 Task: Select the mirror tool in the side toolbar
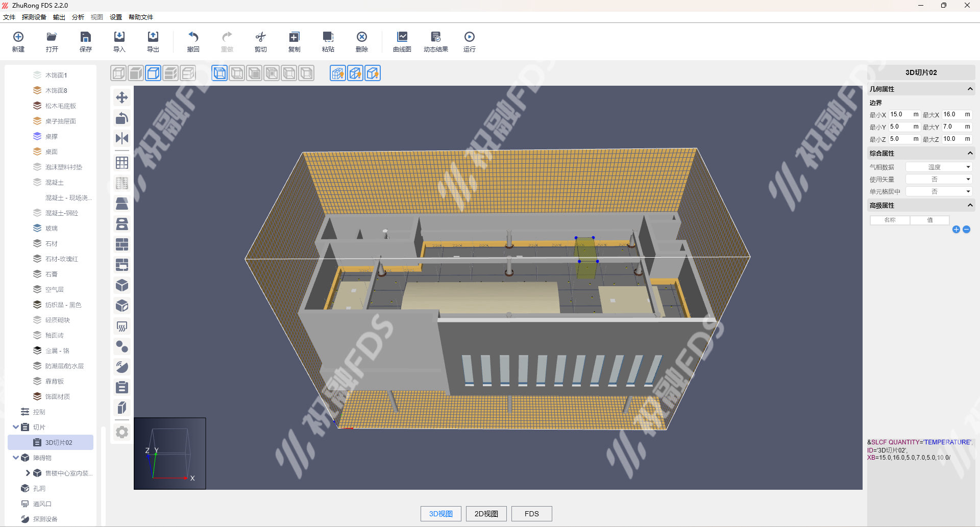coord(122,138)
